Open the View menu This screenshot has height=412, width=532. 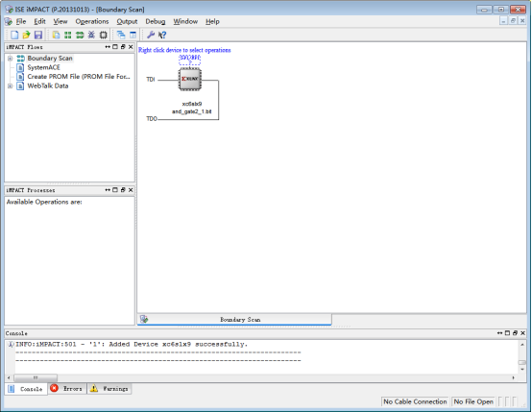[60, 21]
